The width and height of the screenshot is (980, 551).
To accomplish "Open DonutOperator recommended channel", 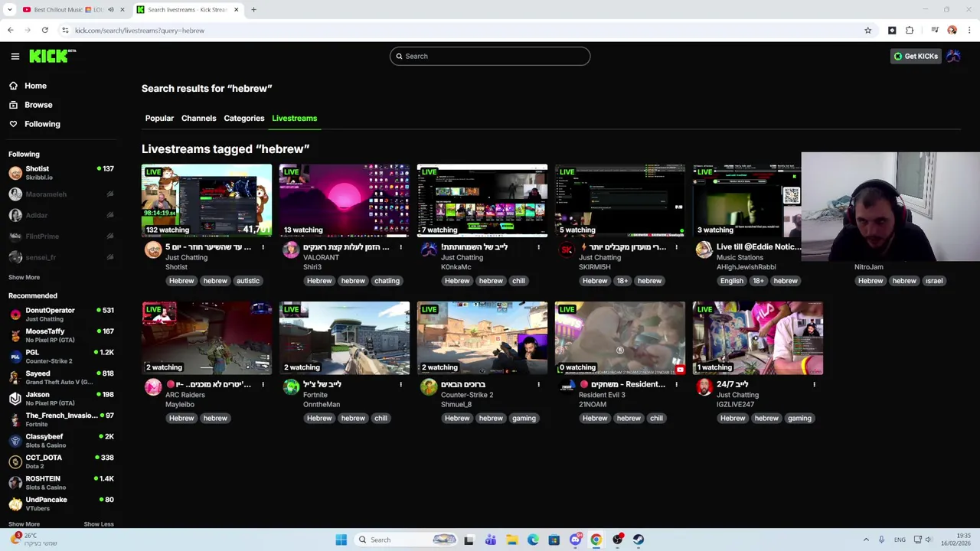I will pos(61,314).
